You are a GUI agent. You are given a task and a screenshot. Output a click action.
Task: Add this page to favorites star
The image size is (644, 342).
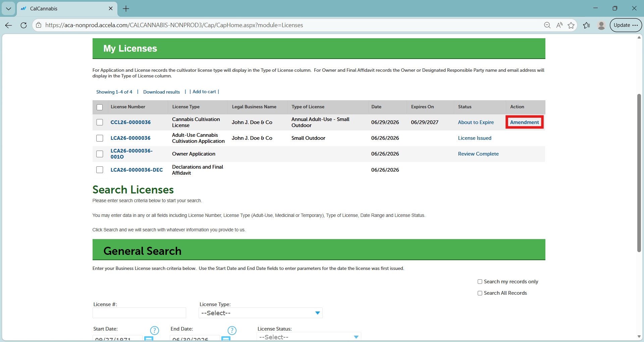tap(571, 25)
